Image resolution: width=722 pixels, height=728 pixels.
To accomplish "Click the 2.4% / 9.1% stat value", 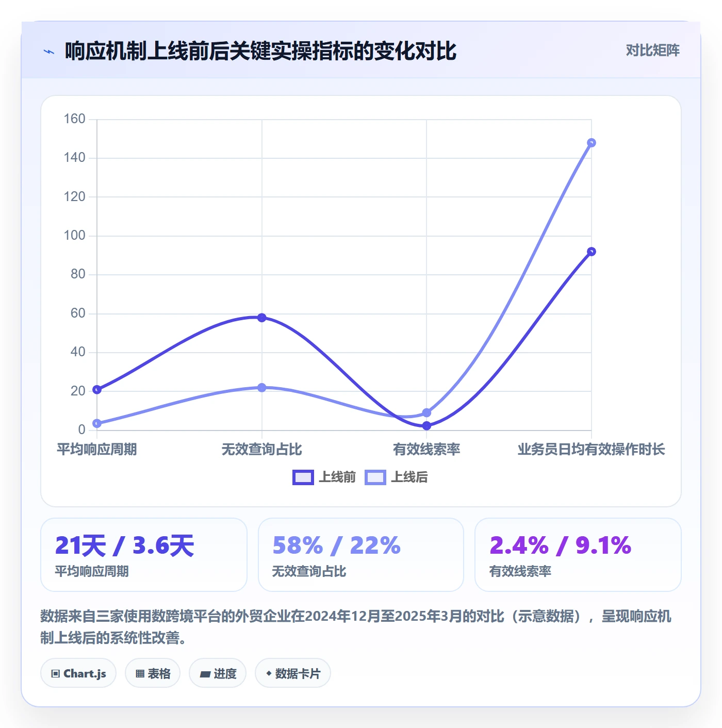I will tap(560, 545).
